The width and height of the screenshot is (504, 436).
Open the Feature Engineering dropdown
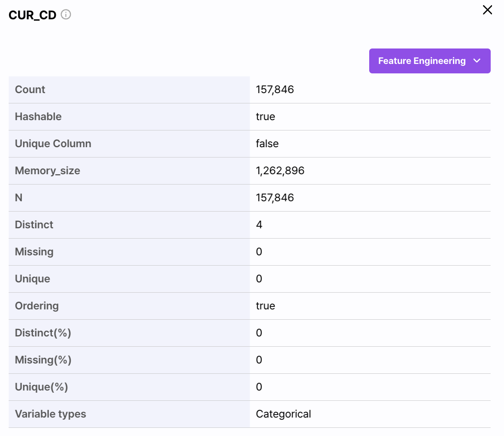pyautogui.click(x=429, y=61)
